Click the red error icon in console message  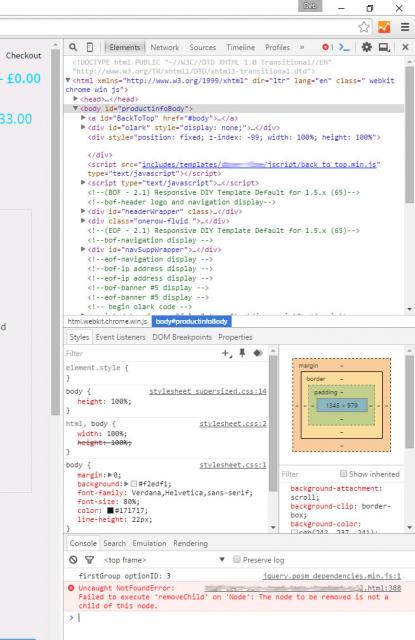71,588
